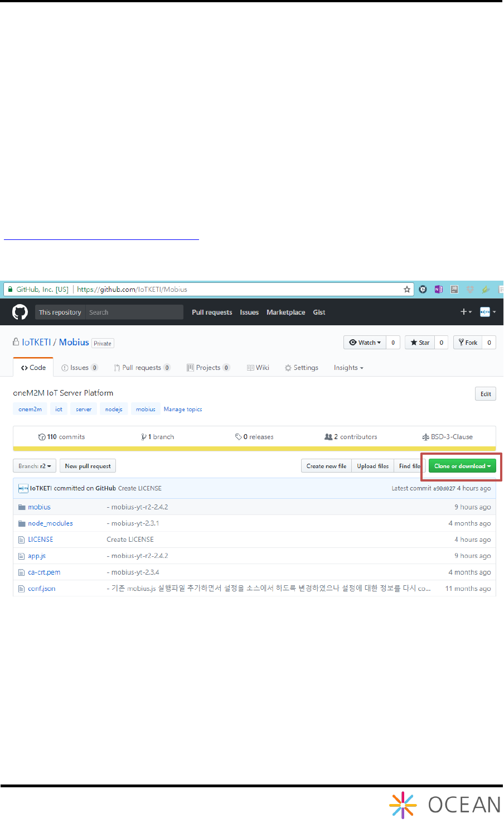Image resolution: width=504 pixels, height=823 pixels.
Task: View the 110 commits history
Action: click(x=61, y=437)
